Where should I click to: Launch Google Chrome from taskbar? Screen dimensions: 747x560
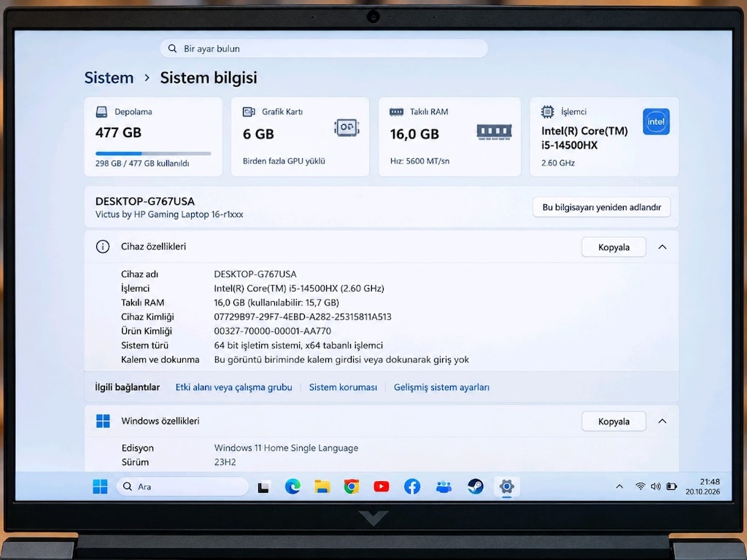pos(352,486)
